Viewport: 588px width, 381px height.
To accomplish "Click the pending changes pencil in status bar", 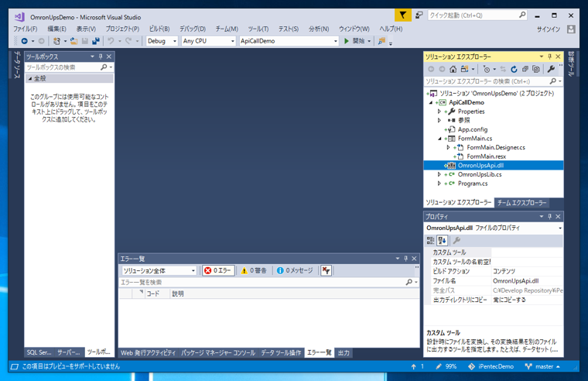I will 439,366.
